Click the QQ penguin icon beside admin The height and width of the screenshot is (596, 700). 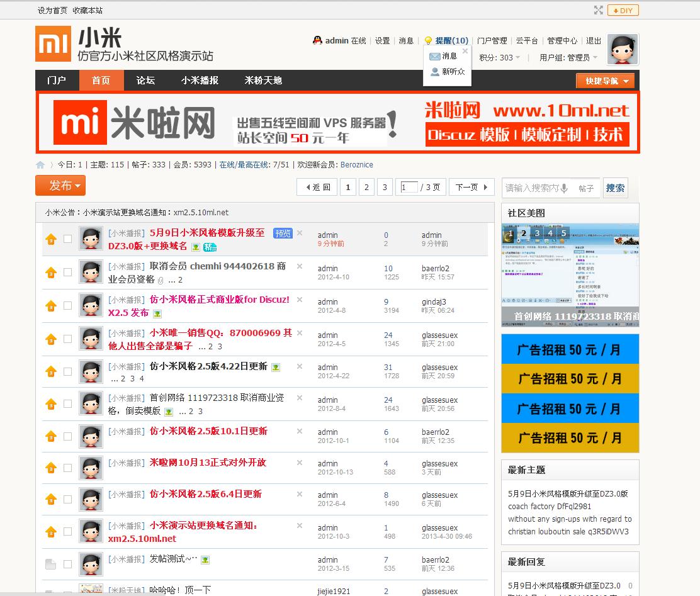click(317, 41)
